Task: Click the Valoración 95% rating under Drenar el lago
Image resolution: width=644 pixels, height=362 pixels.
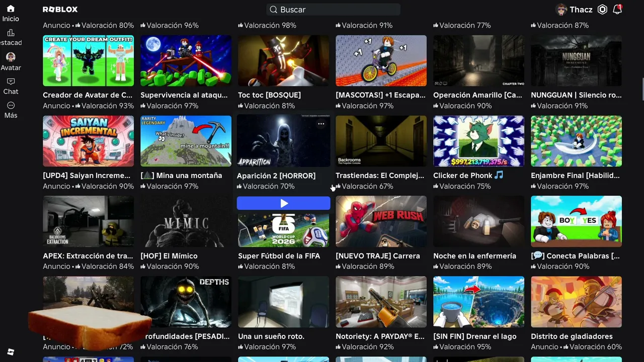Action: 462,347
